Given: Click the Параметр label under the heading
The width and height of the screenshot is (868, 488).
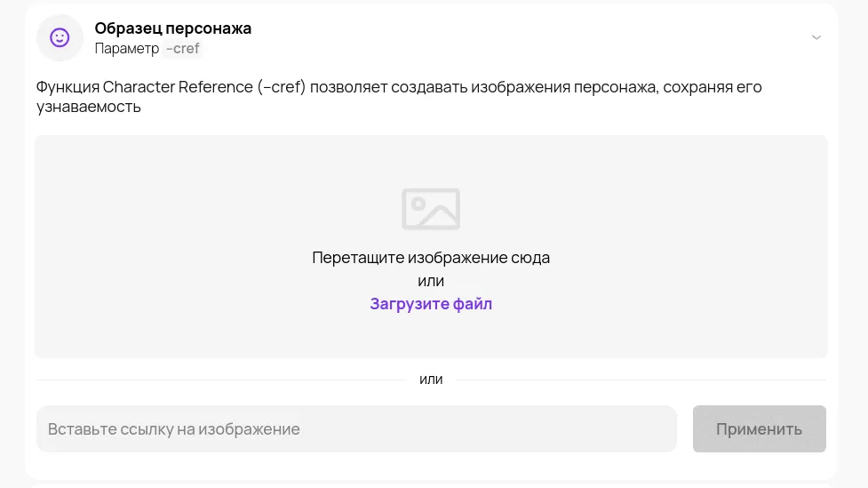Looking at the screenshot, I should (x=127, y=49).
